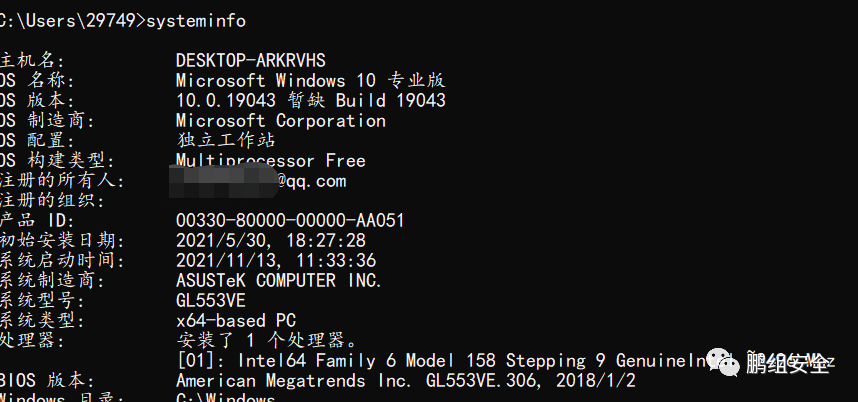Click the American Megatrends BIOS version line
Screen dimensions: 858x402
point(405,381)
